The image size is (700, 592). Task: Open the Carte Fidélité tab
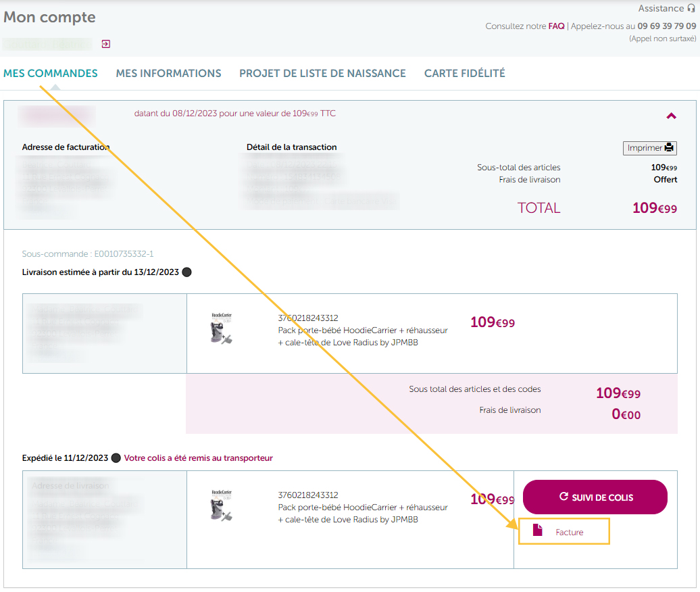click(464, 73)
